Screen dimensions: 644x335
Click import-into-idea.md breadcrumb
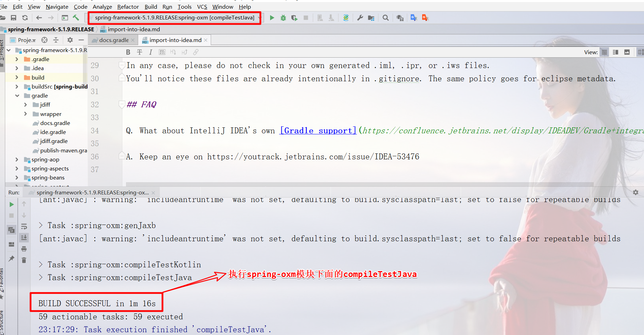(134, 30)
